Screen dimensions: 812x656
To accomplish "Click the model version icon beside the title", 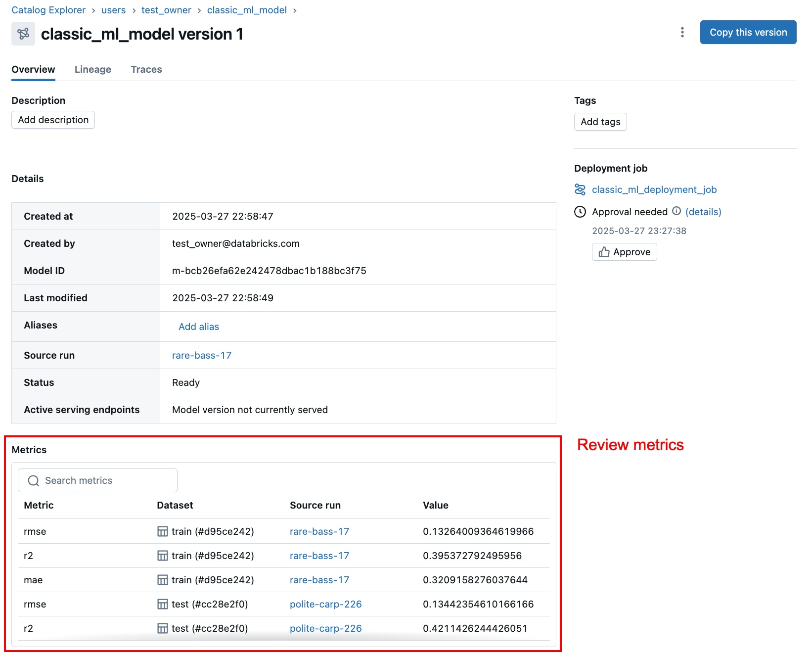I will coord(23,34).
